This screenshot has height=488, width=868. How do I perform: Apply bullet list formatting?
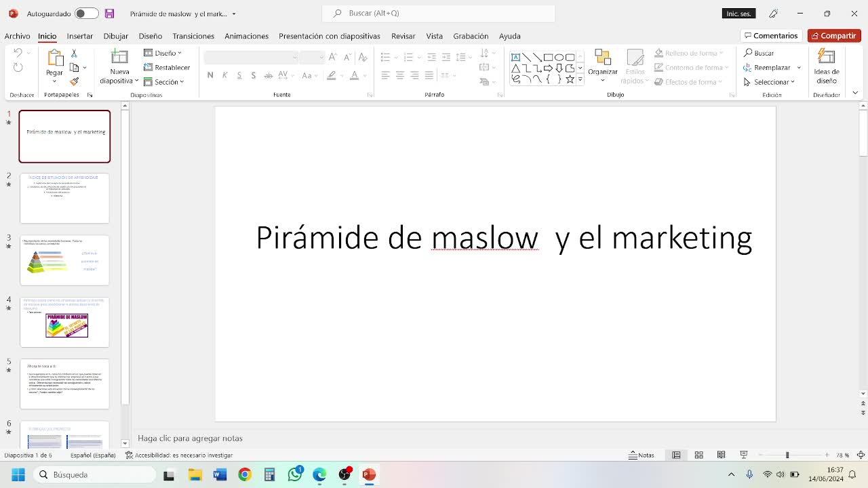pyautogui.click(x=385, y=57)
